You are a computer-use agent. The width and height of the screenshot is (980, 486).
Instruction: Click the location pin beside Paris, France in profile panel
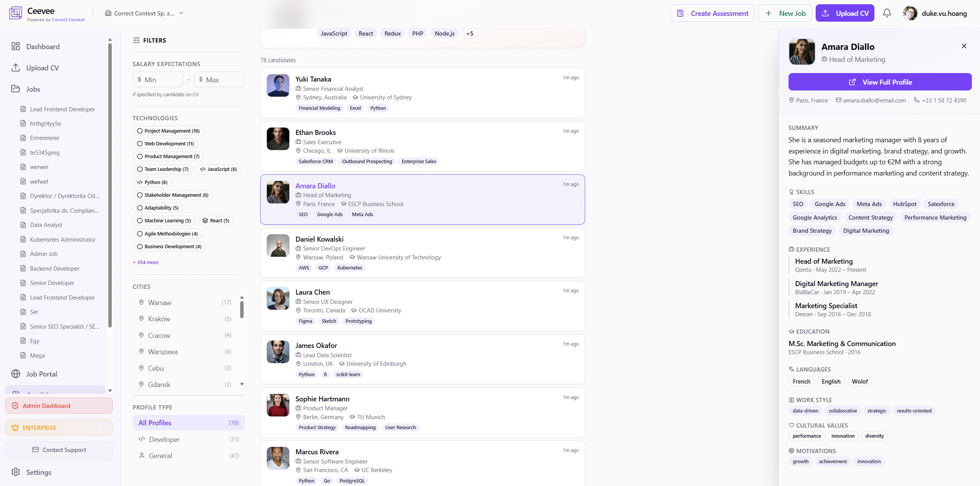791,100
